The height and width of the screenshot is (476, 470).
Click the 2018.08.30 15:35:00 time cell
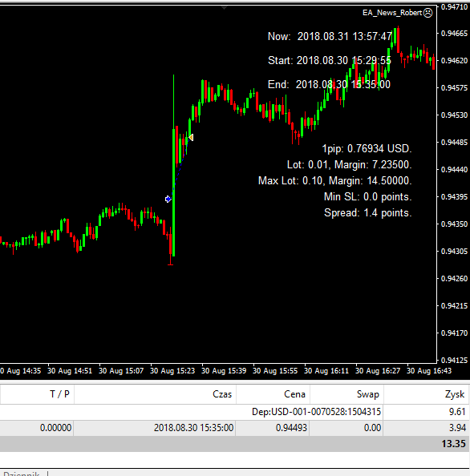pyautogui.click(x=193, y=428)
